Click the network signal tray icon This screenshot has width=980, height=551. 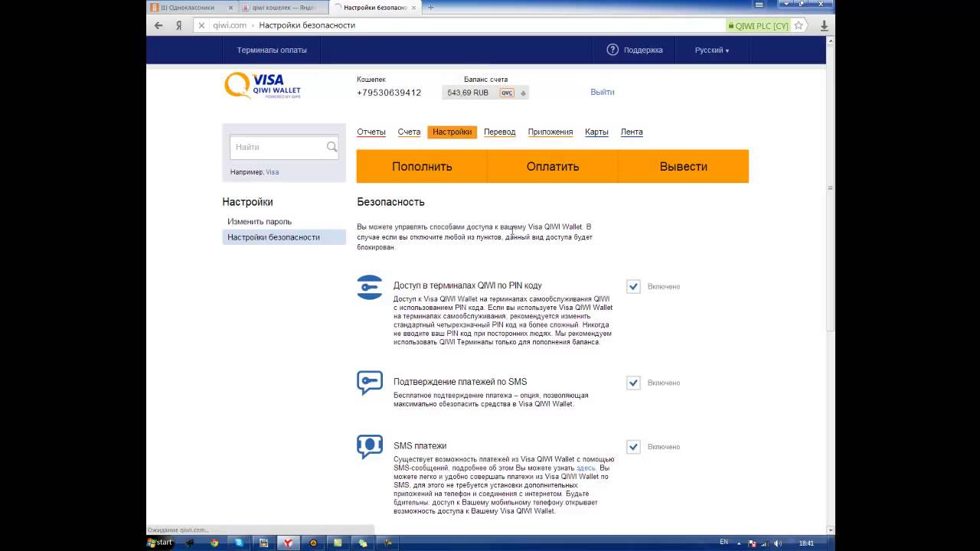point(765,543)
